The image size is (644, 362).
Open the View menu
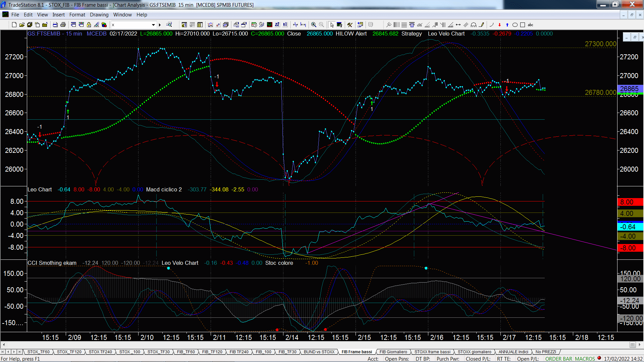point(43,15)
